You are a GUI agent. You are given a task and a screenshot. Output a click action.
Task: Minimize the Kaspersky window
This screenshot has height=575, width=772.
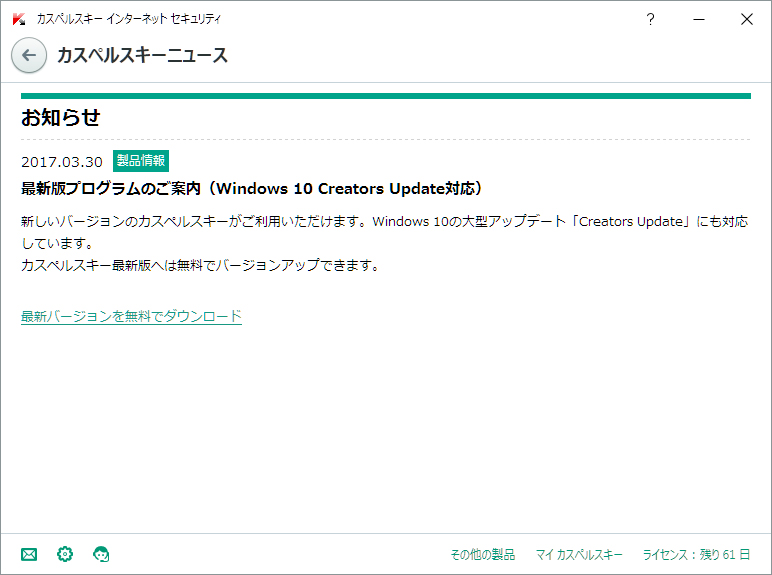[x=699, y=19]
